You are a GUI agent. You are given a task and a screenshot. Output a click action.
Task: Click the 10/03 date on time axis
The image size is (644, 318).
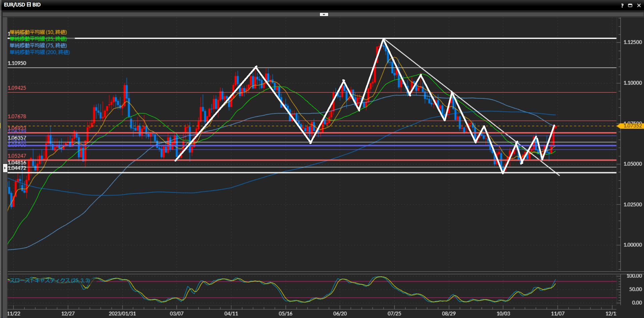(x=503, y=314)
